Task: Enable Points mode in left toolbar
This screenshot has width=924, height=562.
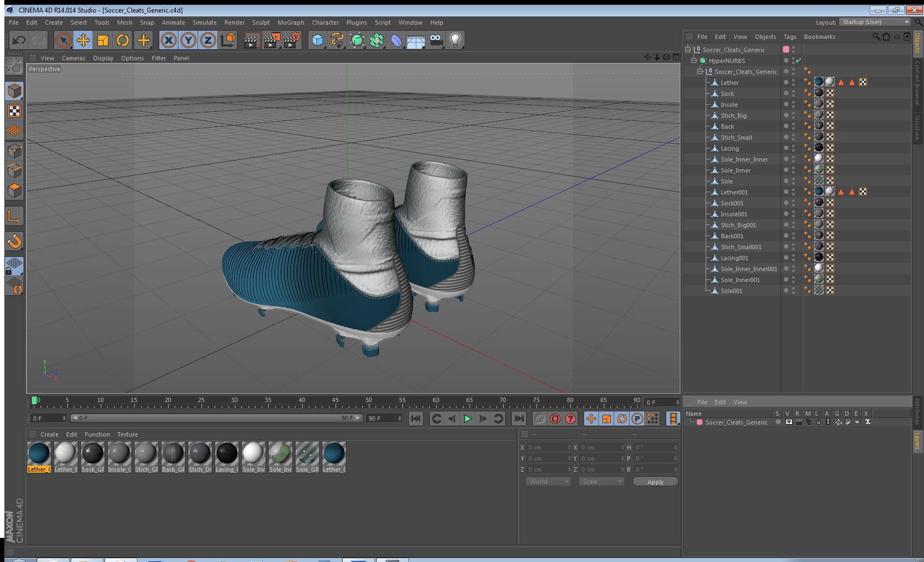Action: (x=15, y=151)
